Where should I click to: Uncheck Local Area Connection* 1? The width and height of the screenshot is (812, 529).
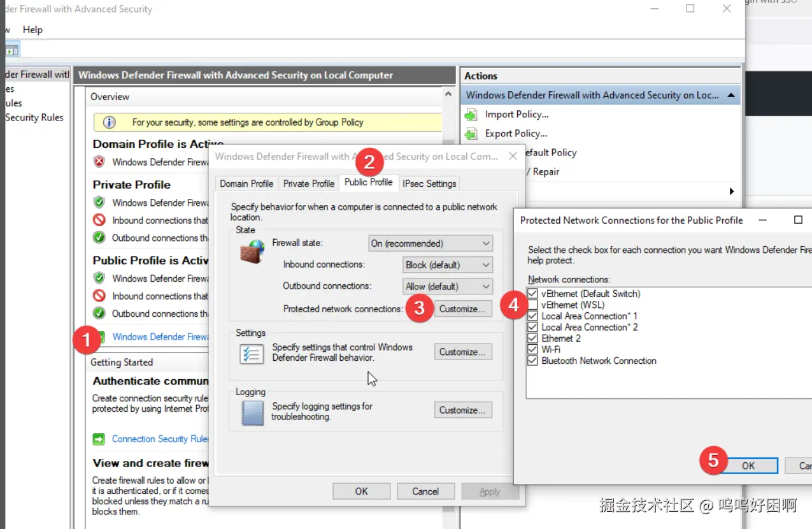533,316
